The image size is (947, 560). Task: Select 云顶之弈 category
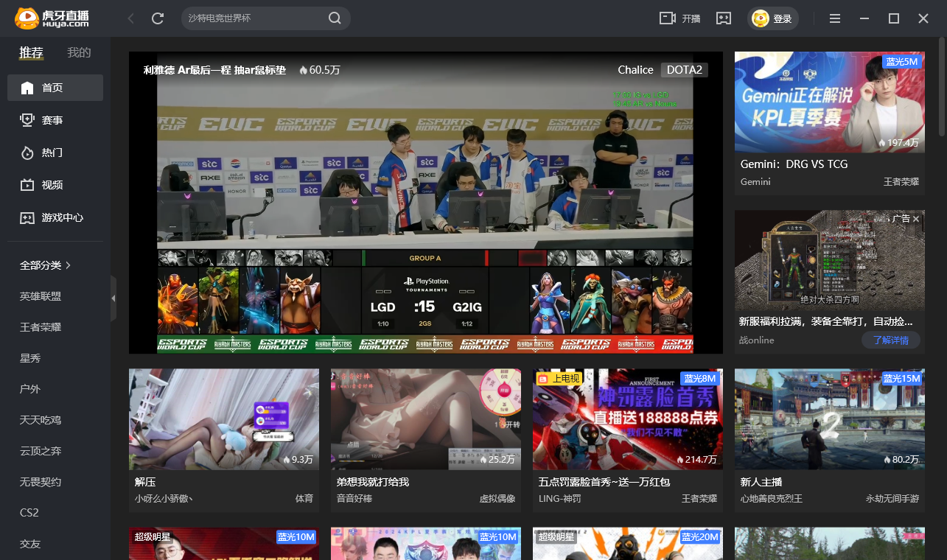tap(41, 451)
